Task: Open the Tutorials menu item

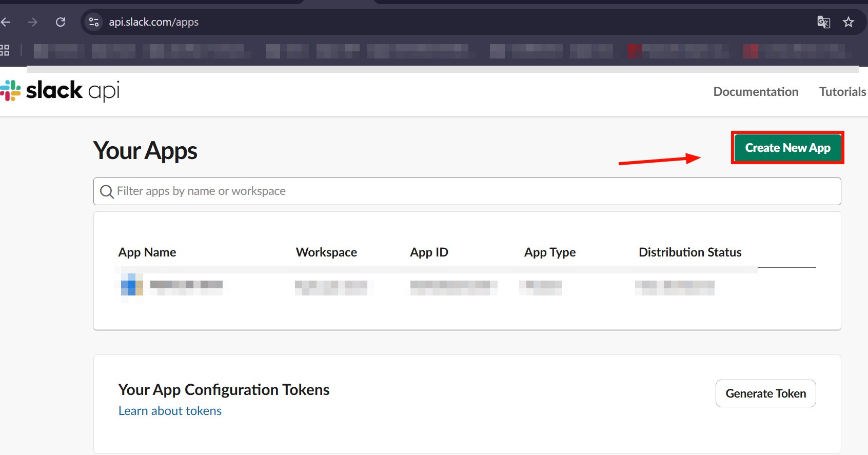Action: click(842, 92)
